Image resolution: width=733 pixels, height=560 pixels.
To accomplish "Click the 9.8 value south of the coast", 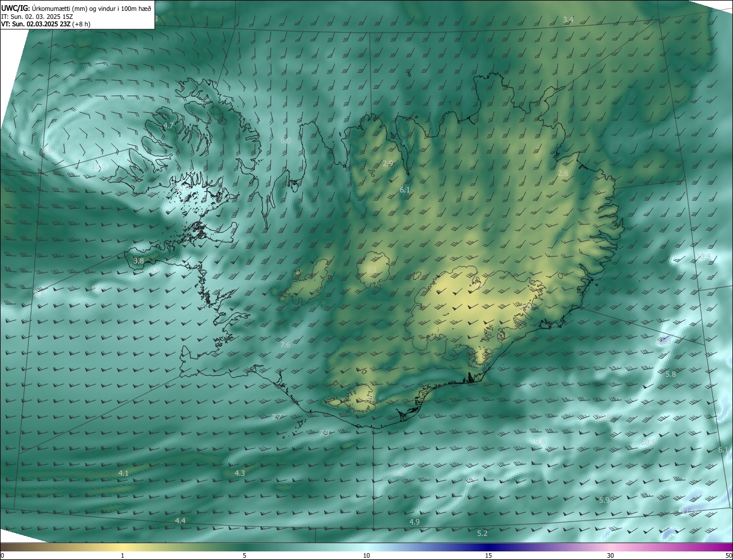I will [x=540, y=441].
